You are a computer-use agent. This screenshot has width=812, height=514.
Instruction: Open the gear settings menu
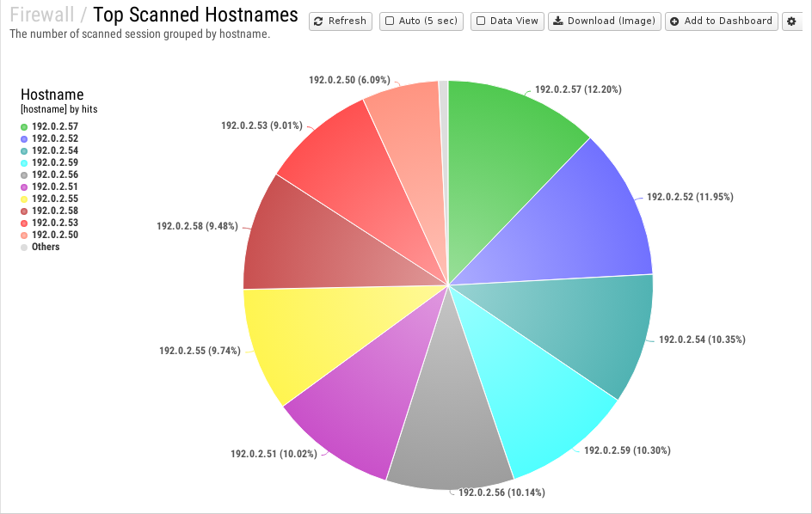pos(791,21)
